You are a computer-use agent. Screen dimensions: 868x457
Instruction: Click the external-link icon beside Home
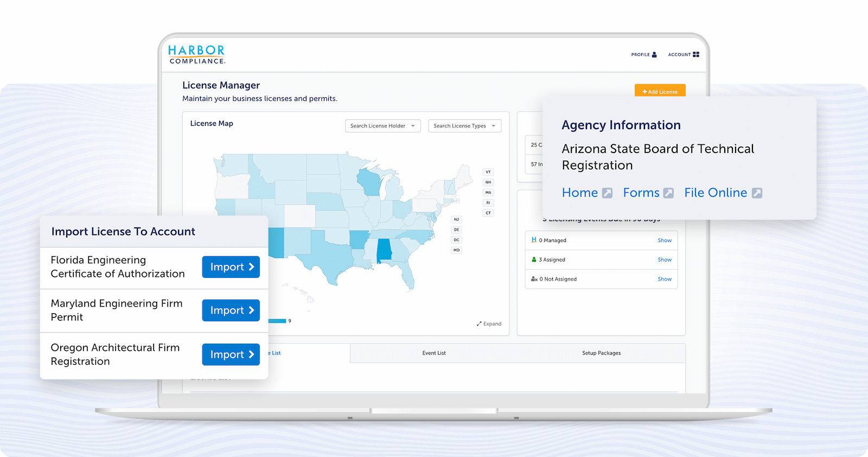tap(608, 193)
